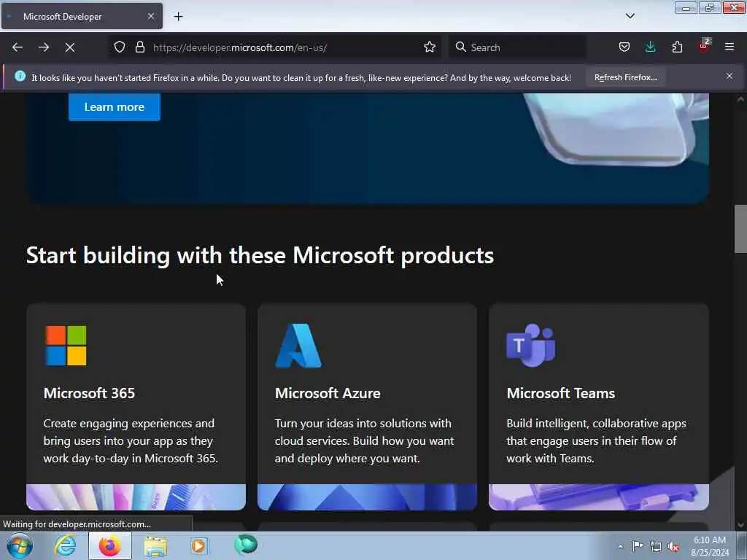Click the Search box in the toolbar
Screen dimensions: 747x560
(x=517, y=47)
